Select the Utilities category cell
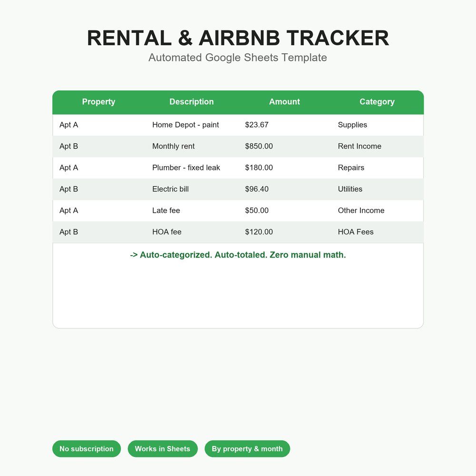 tap(350, 189)
